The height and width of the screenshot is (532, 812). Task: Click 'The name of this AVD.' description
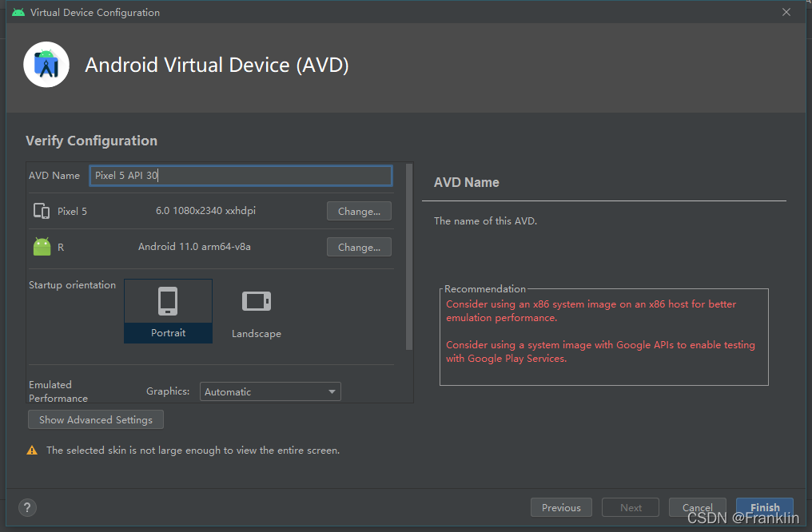tap(485, 221)
